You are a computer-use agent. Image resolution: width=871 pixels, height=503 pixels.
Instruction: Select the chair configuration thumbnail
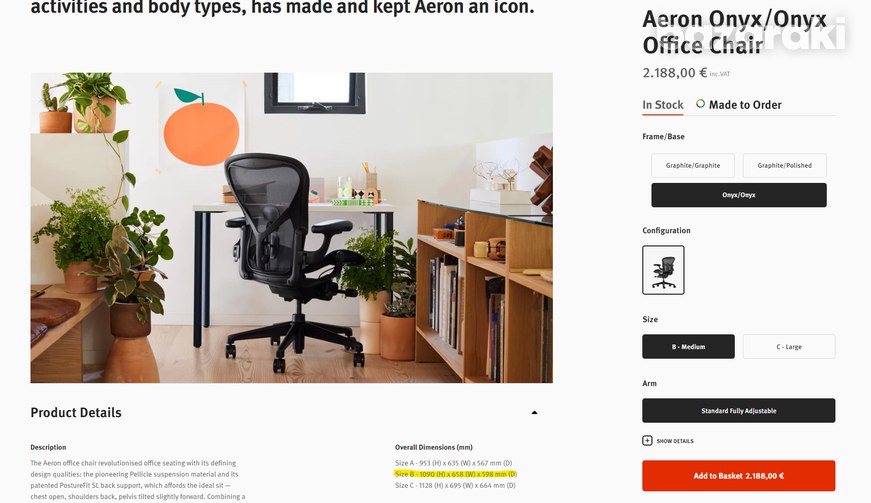663,270
